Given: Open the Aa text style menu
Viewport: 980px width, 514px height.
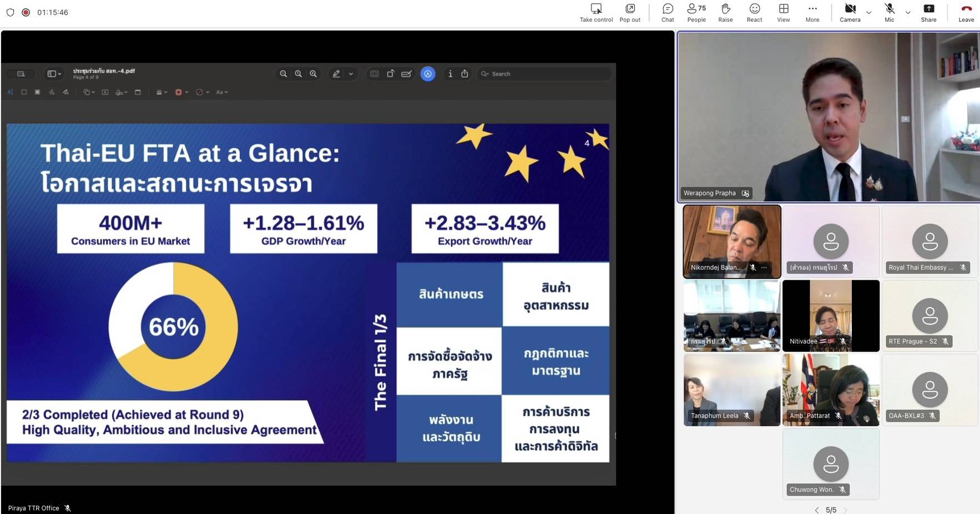Looking at the screenshot, I should [222, 92].
